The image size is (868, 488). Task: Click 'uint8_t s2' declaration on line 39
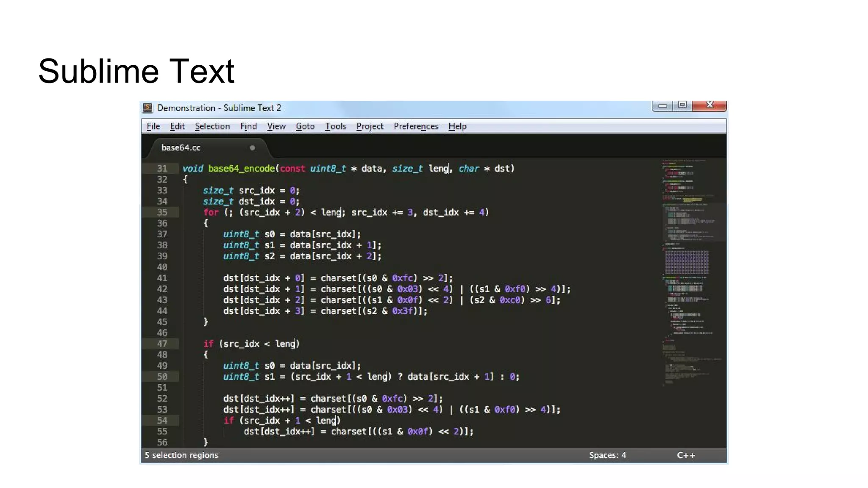(249, 256)
